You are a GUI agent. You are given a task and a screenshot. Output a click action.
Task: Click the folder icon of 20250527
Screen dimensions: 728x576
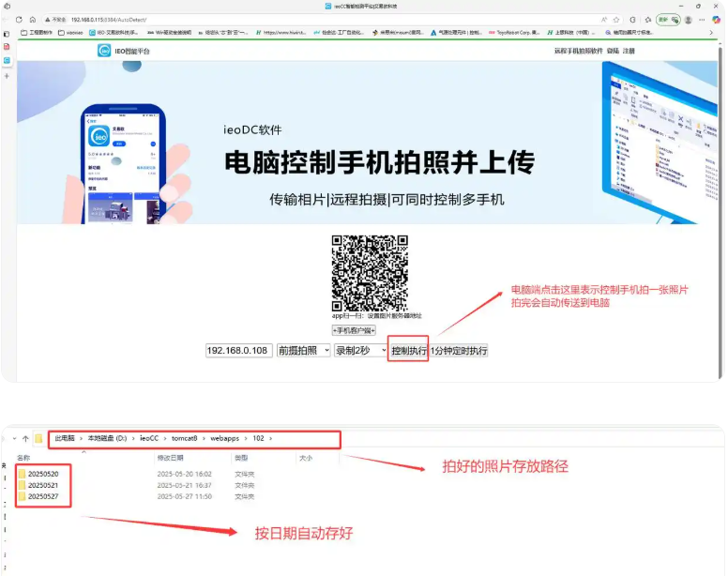pos(22,496)
